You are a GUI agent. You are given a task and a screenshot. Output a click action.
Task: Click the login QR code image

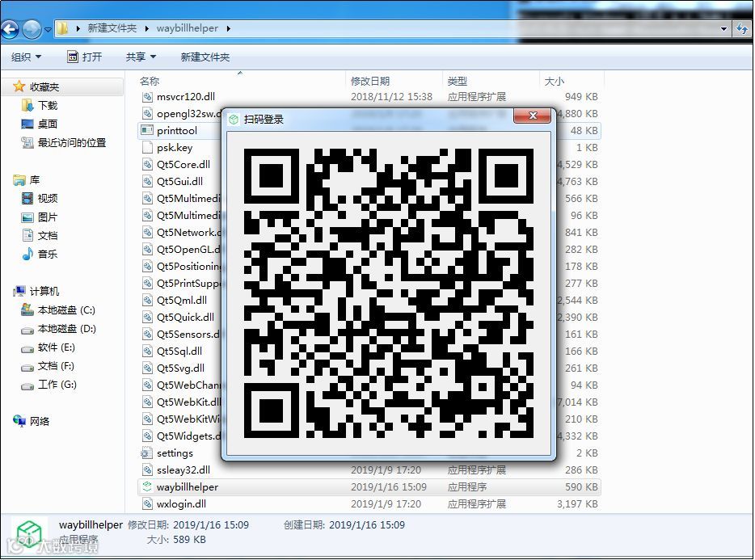point(389,293)
